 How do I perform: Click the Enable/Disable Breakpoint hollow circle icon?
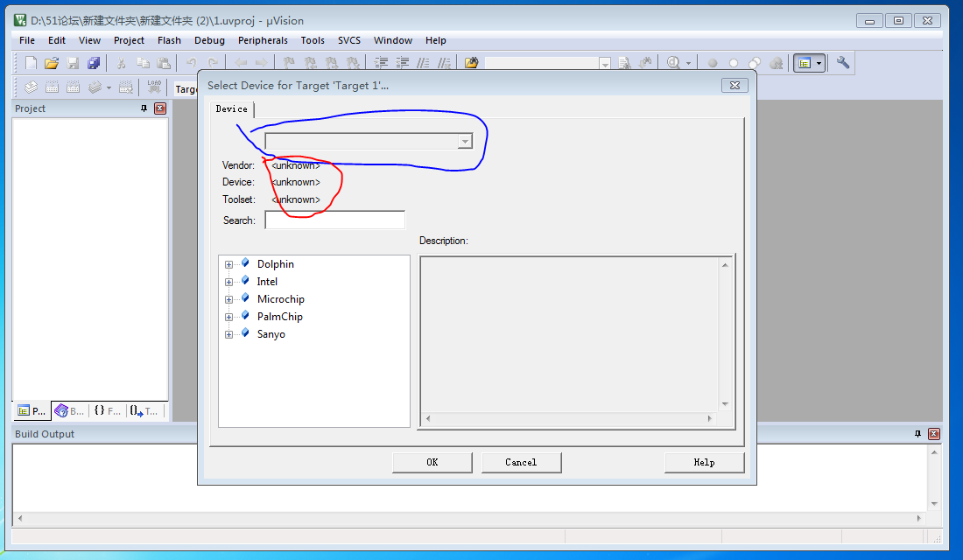pyautogui.click(x=734, y=63)
